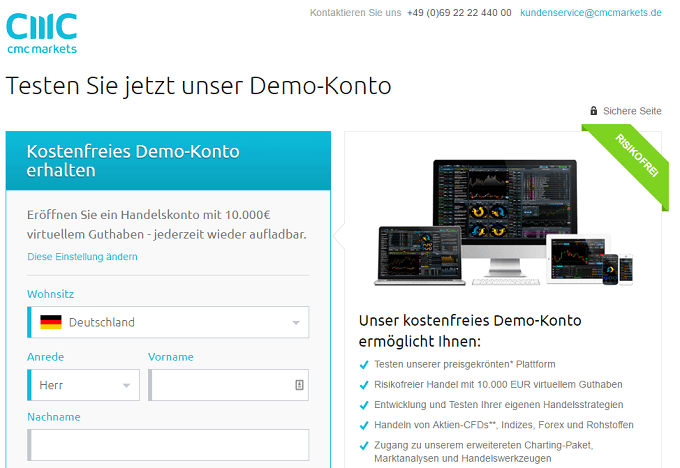Viewport: 680px width, 468px height.
Task: Click the Vorname field label
Action: point(171,357)
